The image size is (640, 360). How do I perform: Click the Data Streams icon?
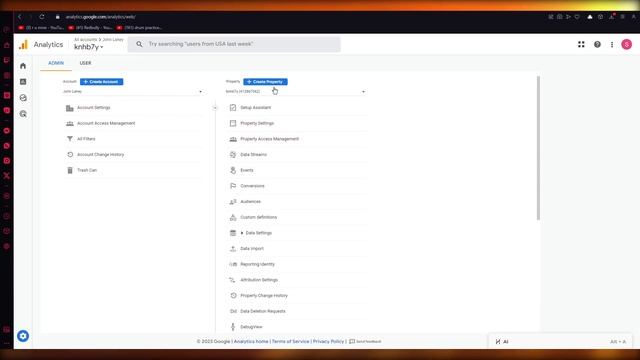click(233, 154)
